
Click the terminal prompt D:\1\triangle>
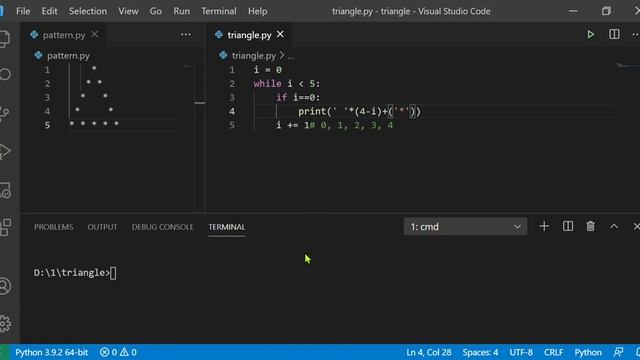click(72, 273)
